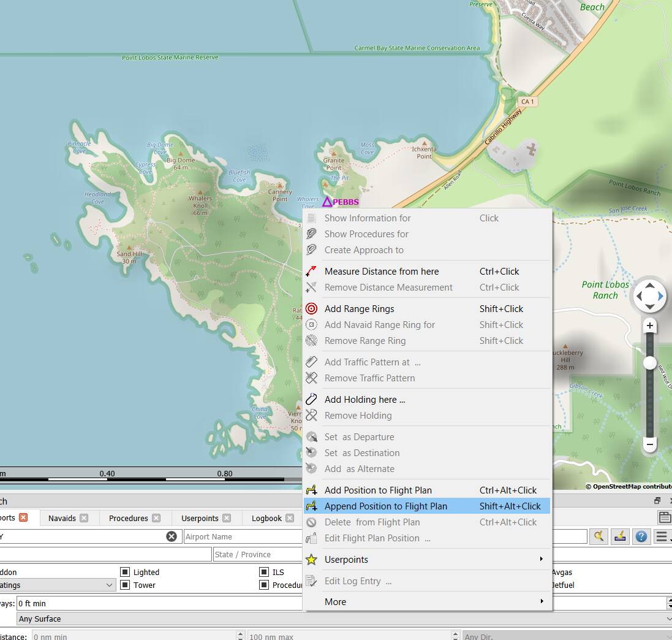Float the search dock window
Viewport: 672px width, 640px height.
pos(657,501)
